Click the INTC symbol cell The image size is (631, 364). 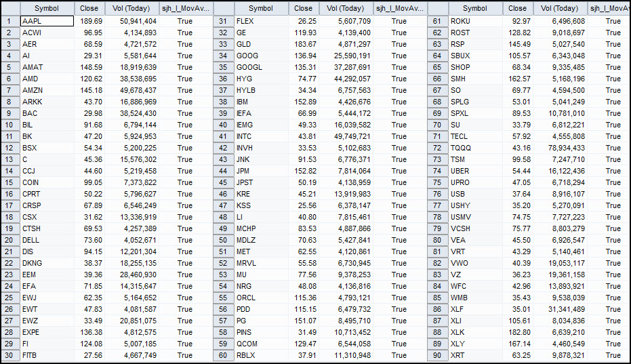(261, 136)
